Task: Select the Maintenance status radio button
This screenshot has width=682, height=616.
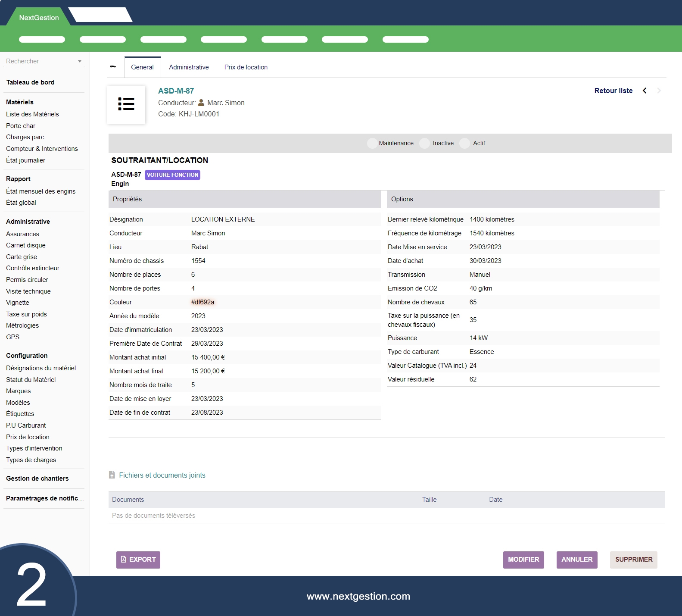Action: [372, 143]
